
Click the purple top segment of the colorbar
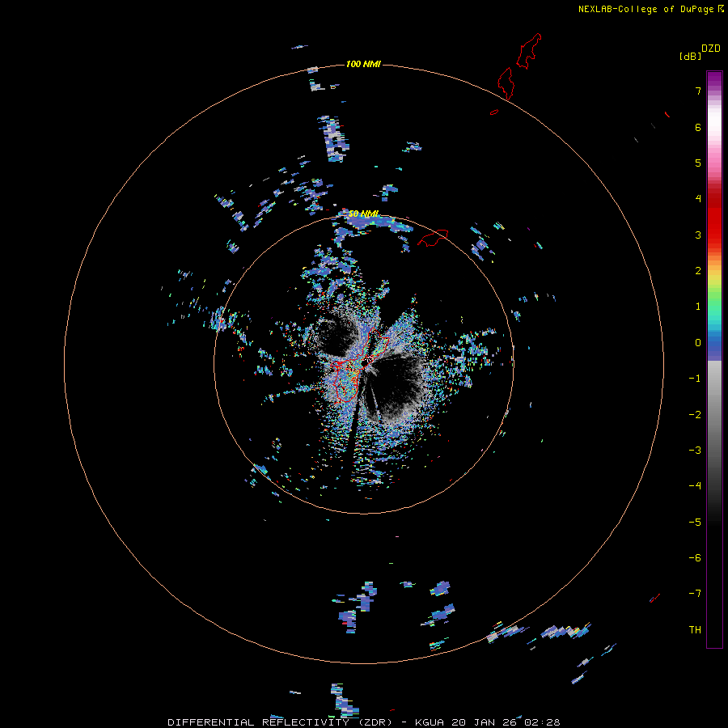(x=714, y=80)
